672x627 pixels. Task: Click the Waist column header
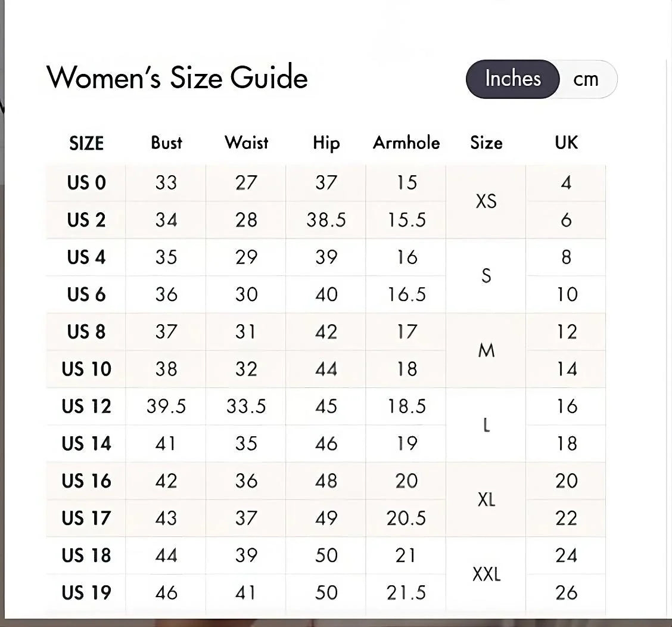click(246, 143)
